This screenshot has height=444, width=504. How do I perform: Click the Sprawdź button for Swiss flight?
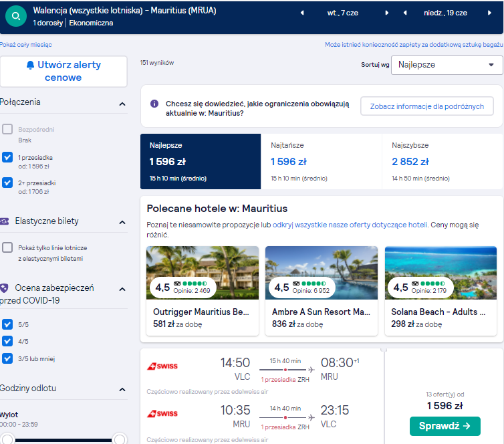point(445,426)
